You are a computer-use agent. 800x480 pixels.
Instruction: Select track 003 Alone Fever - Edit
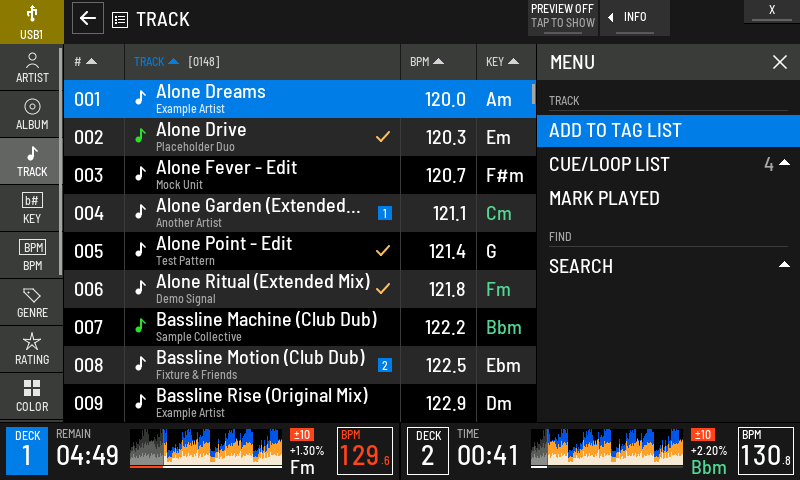300,175
